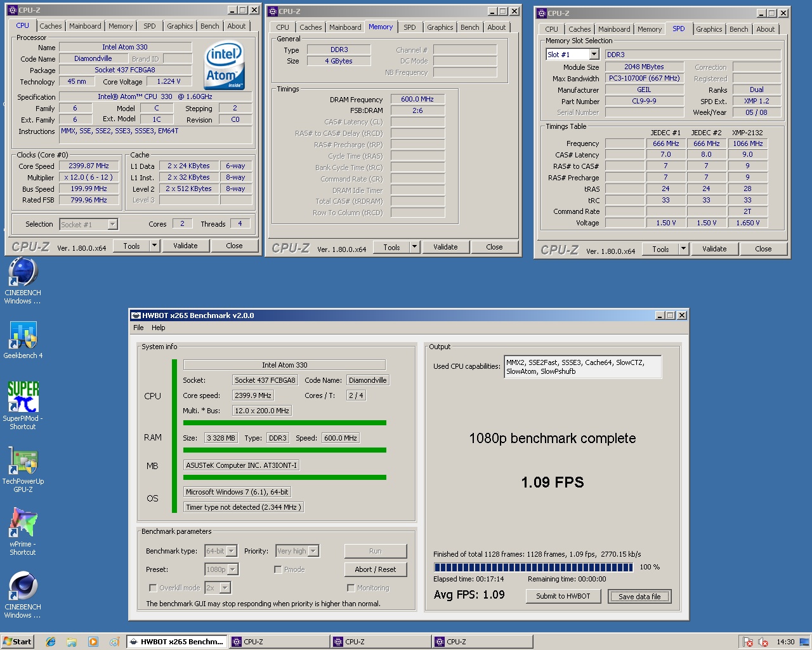Launch the Geekbench 4 desktop shortcut

point(23,335)
